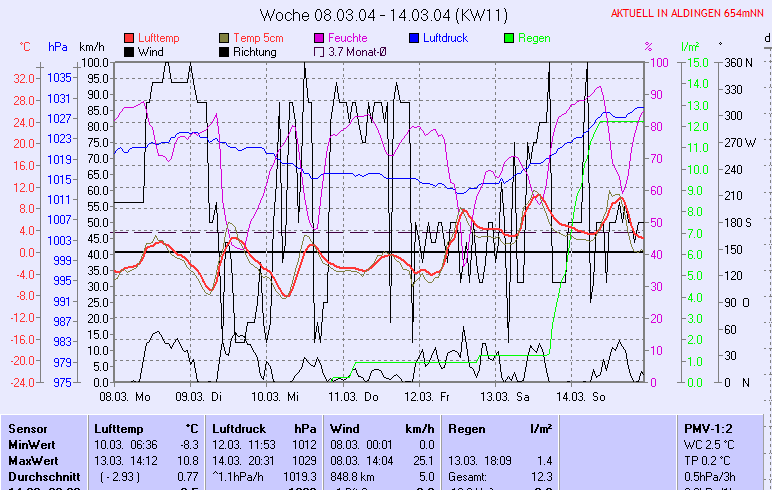
Task: Click the green Regen legend square
Action: [509, 38]
